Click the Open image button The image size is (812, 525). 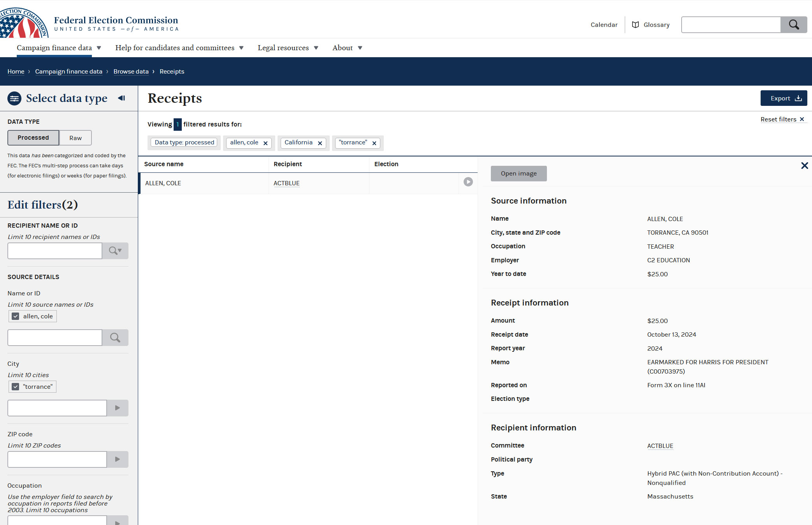pyautogui.click(x=518, y=174)
